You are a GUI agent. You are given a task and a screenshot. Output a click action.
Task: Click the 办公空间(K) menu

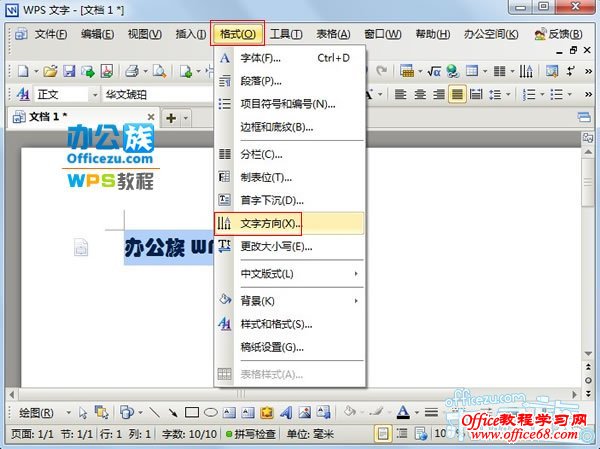491,34
